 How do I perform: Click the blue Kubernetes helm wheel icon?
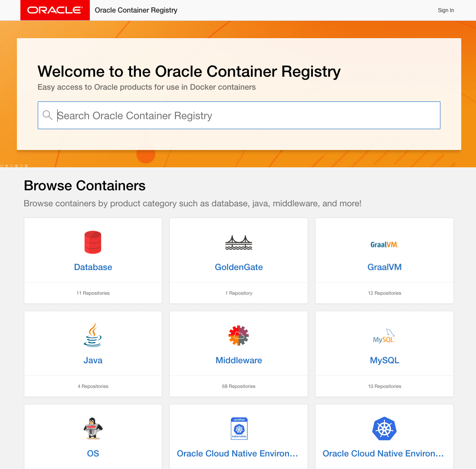click(x=384, y=428)
